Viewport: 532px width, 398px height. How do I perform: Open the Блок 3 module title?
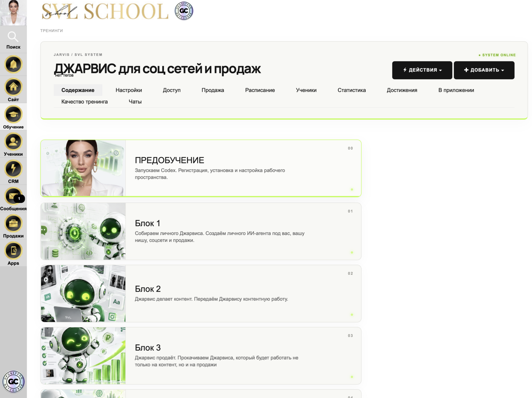point(148,348)
